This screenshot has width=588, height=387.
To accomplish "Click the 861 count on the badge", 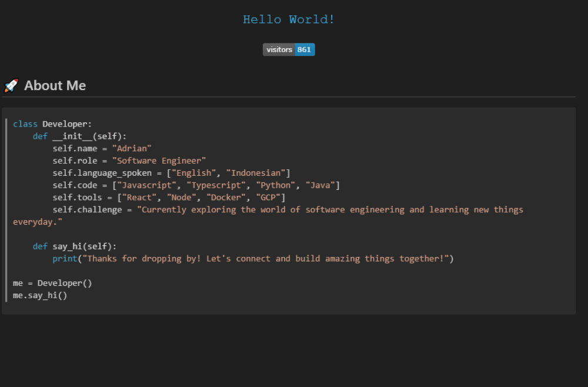I will 304,50.
